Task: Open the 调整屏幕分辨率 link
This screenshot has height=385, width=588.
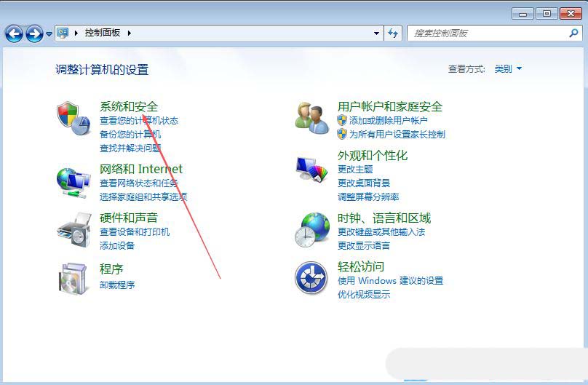Action: coord(368,197)
